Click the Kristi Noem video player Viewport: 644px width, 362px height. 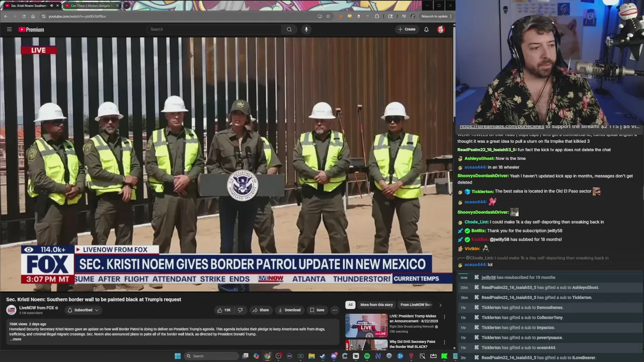pyautogui.click(x=226, y=164)
